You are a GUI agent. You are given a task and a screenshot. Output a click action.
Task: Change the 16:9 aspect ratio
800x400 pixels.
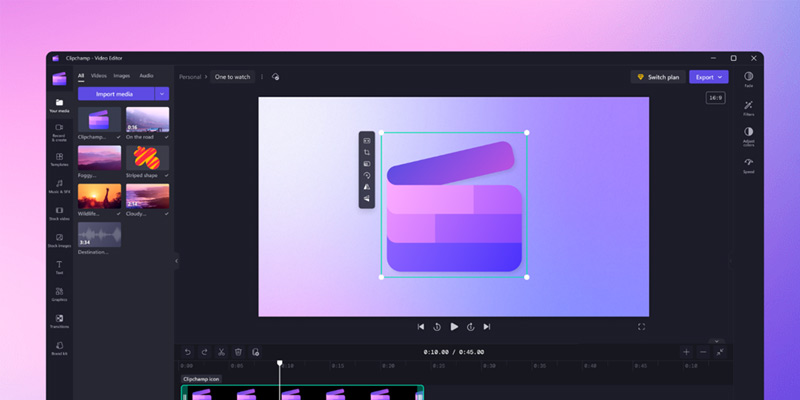coord(715,97)
